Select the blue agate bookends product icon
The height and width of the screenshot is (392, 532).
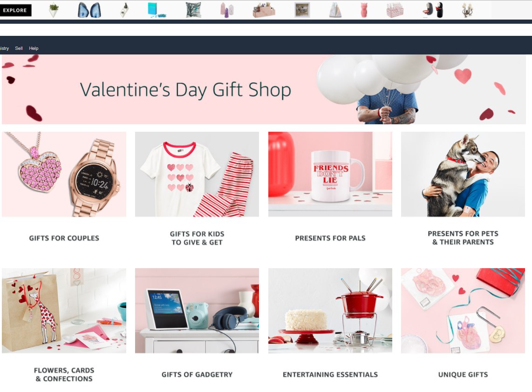point(89,10)
